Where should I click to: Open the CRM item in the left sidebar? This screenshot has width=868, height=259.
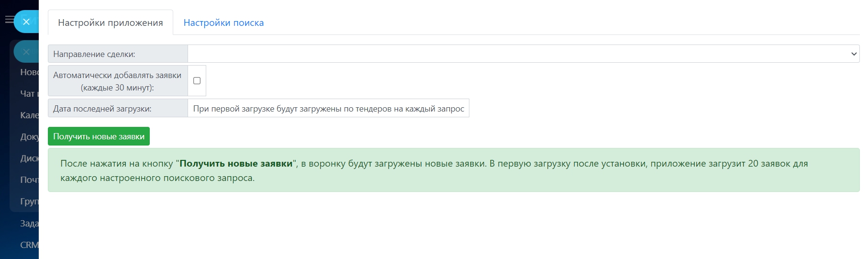pyautogui.click(x=29, y=245)
